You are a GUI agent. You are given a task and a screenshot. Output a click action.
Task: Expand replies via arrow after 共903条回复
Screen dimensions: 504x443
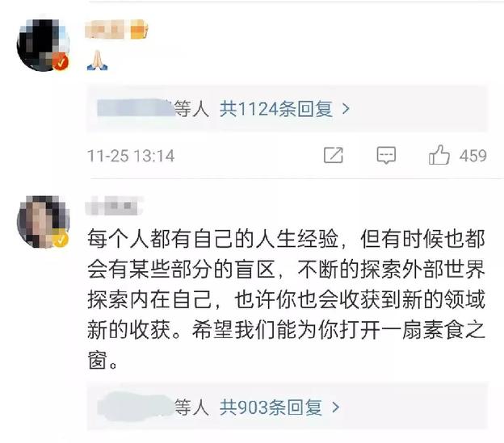[335, 407]
